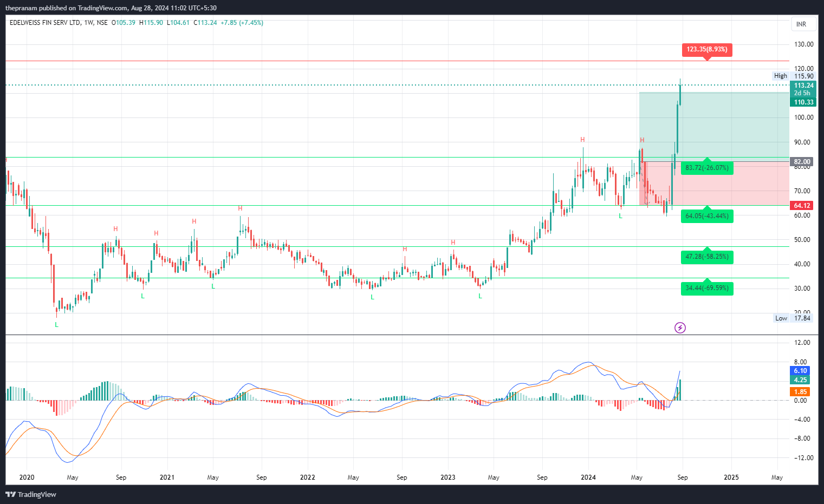This screenshot has width=824, height=504.
Task: Click the 34.44(-69.59%) level label
Action: [x=706, y=288]
